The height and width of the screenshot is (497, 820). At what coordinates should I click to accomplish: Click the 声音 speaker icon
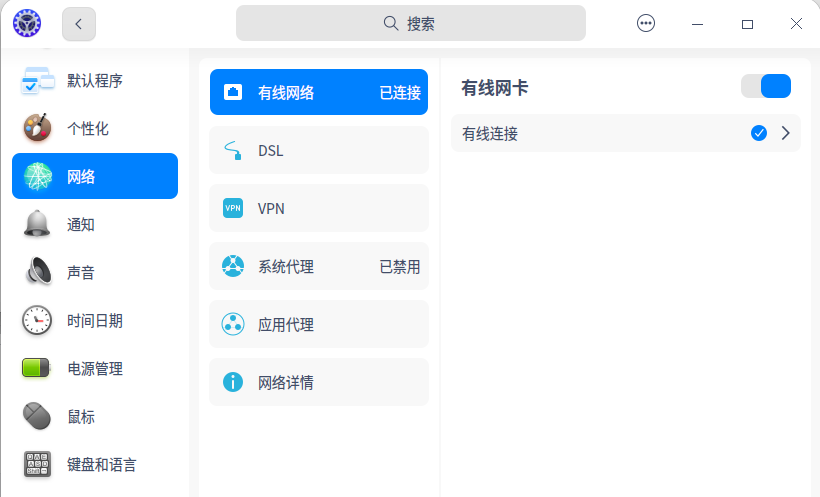pos(38,272)
